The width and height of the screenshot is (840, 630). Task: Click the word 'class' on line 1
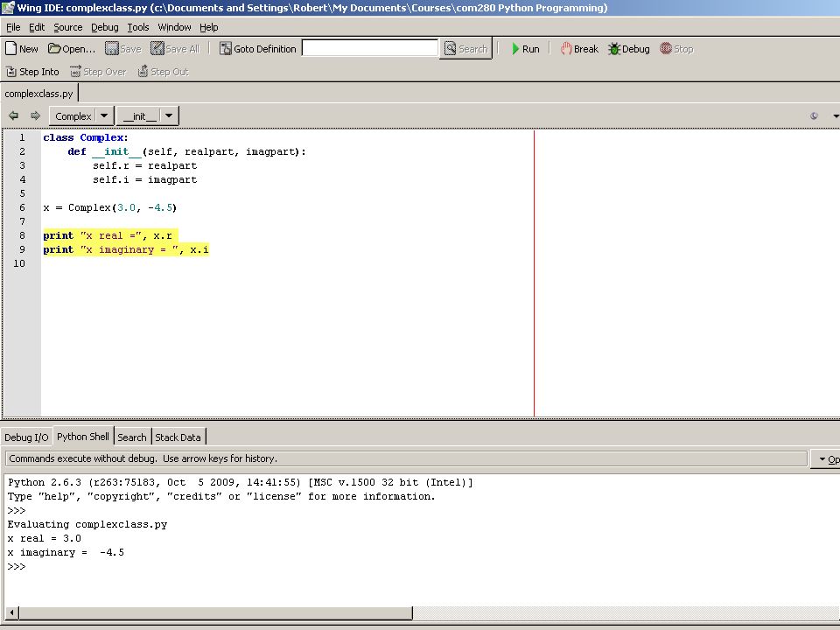[x=59, y=137]
